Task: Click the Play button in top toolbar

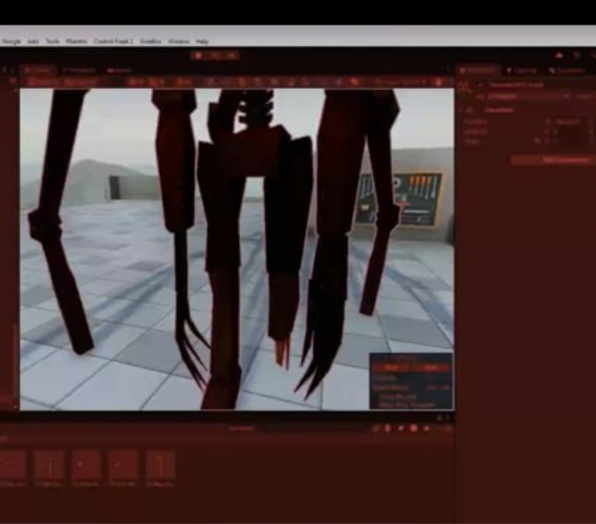Action: [198, 56]
